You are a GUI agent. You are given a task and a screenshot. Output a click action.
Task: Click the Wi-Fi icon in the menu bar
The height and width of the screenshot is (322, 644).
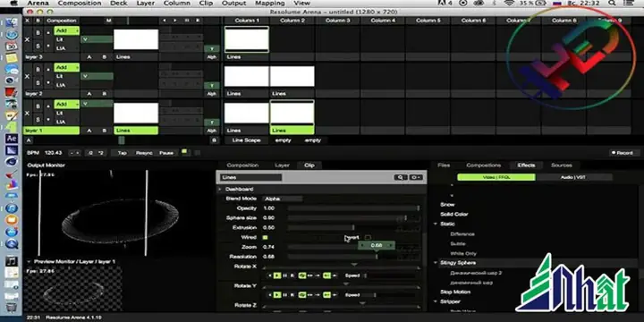[x=510, y=4]
